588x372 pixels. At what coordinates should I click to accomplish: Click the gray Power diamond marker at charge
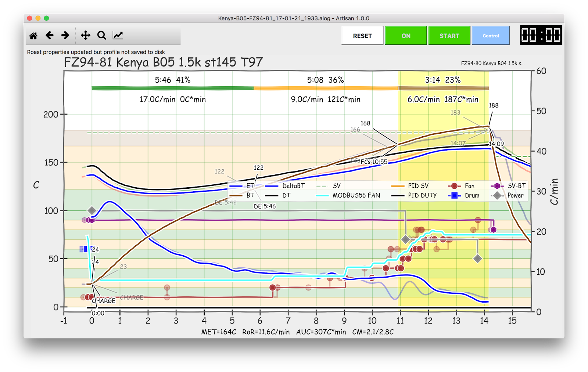coord(92,210)
